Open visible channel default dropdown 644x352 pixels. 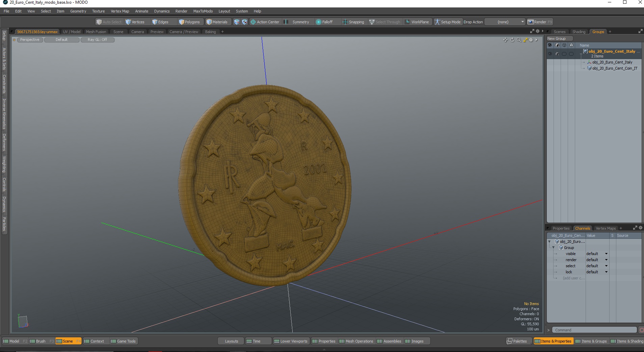[597, 254]
